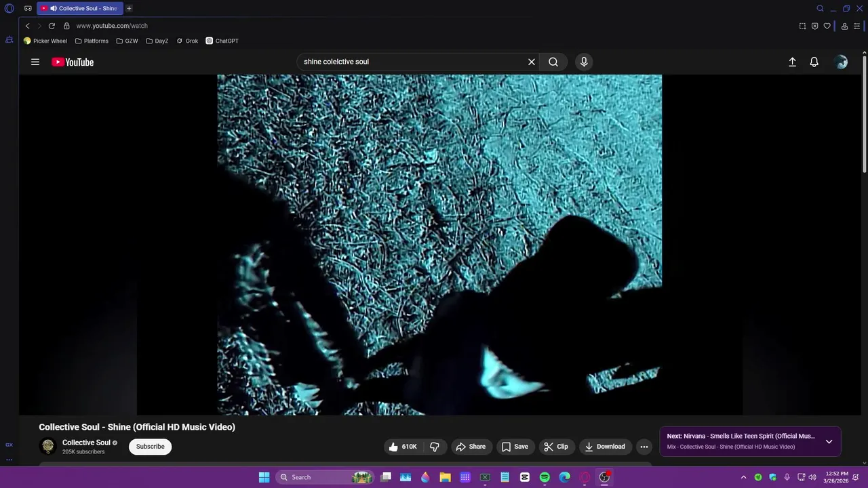Click the video player frame
The height and width of the screenshot is (488, 868).
(x=439, y=244)
